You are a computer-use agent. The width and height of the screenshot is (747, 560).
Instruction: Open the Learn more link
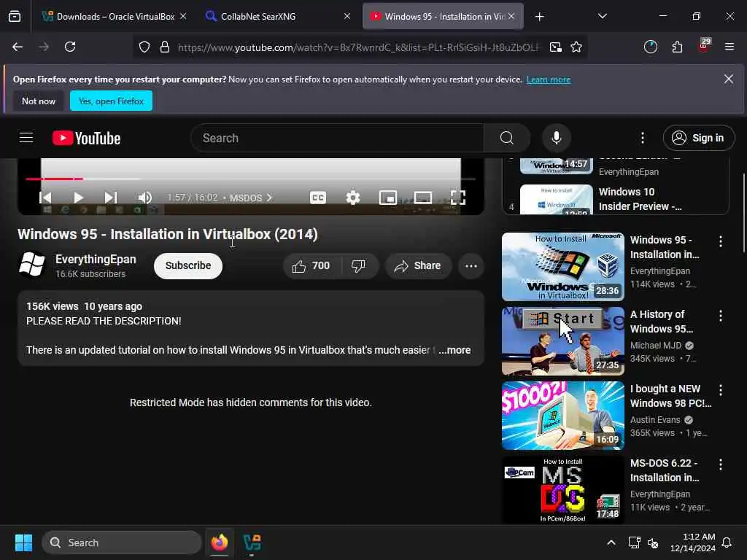tap(549, 79)
